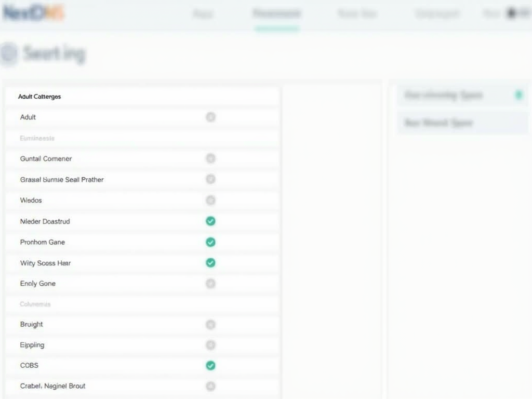This screenshot has width=532, height=399.
Task: Enable the Guntail Comener option
Action: (x=210, y=158)
